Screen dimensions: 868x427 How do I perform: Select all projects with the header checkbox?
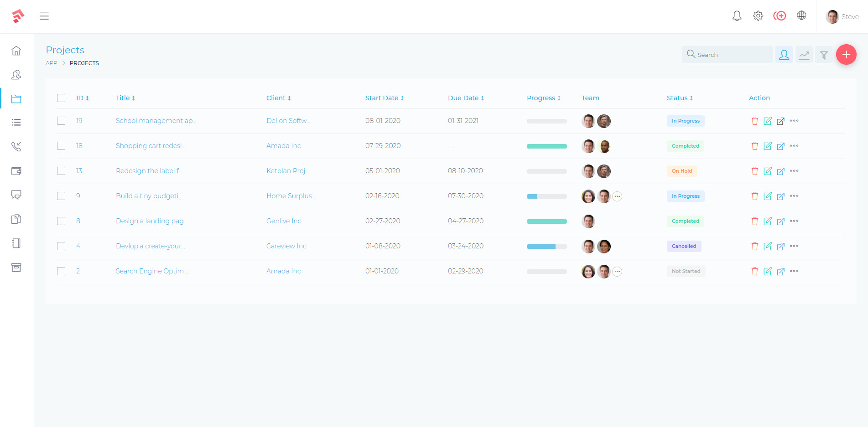coord(61,98)
